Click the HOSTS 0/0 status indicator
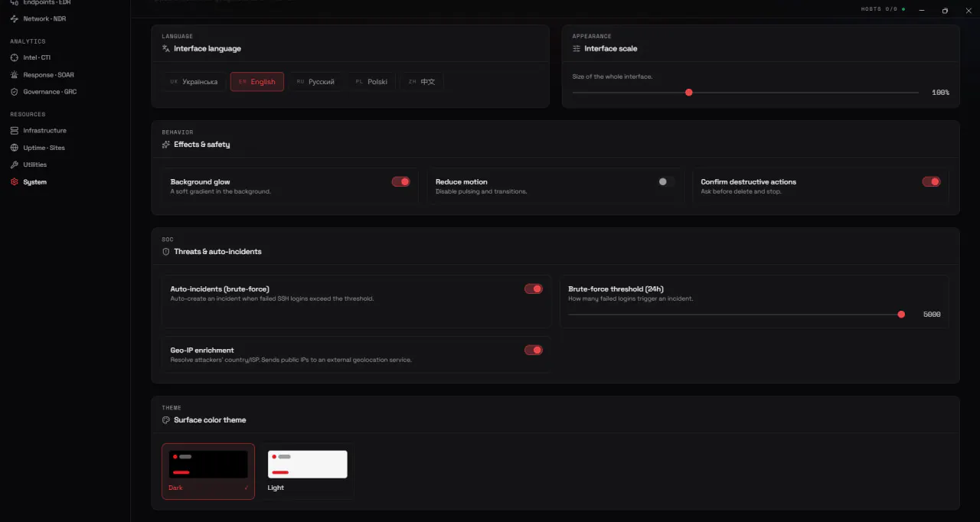Viewport: 980px width, 522px height. pyautogui.click(x=883, y=9)
